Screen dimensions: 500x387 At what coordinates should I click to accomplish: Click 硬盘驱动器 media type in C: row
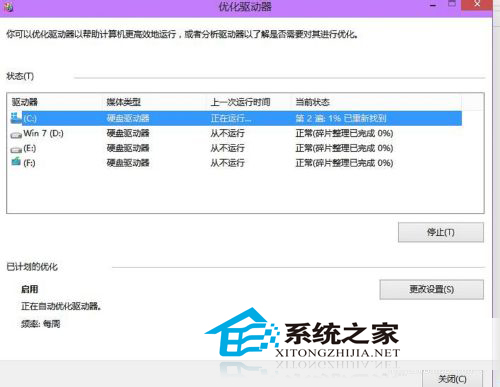coord(128,118)
